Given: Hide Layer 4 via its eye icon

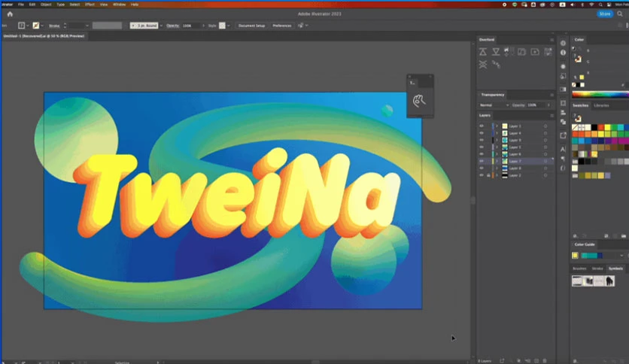Looking at the screenshot, I should pyautogui.click(x=482, y=133).
